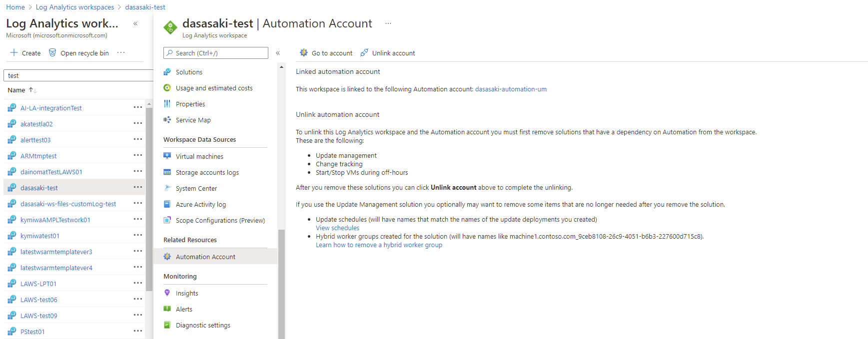Click the Solutions menu icon
The height and width of the screenshot is (339, 868).
click(167, 72)
